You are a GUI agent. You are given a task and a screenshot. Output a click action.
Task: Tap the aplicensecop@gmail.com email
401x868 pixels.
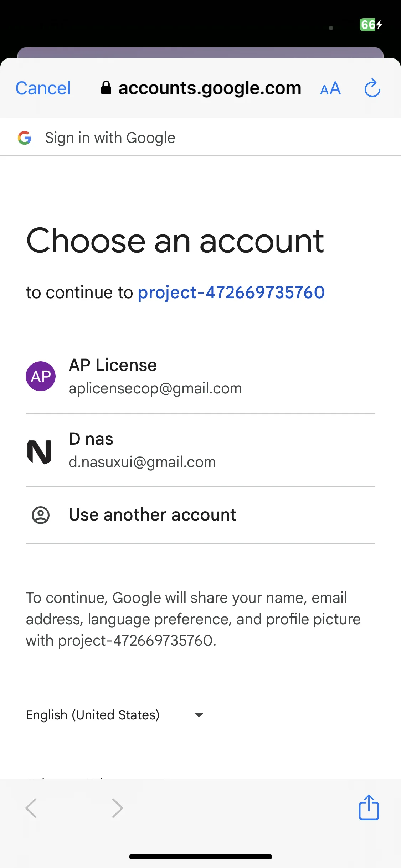(x=155, y=388)
